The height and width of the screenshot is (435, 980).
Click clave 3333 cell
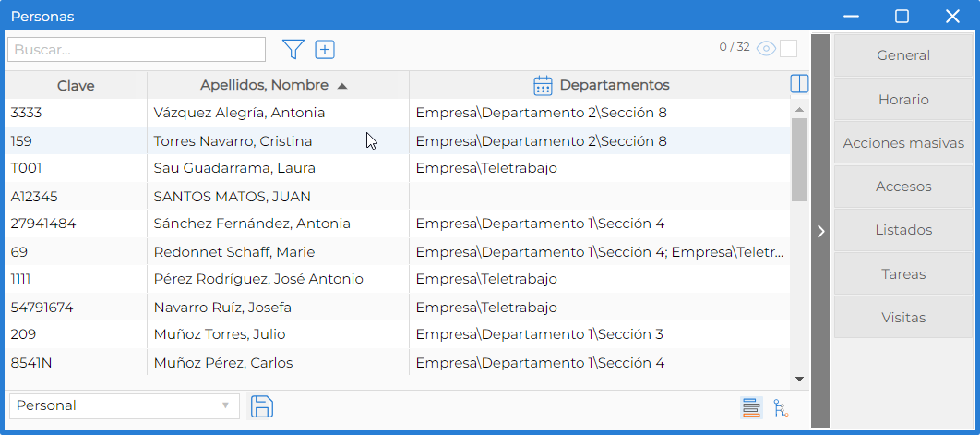click(77, 113)
